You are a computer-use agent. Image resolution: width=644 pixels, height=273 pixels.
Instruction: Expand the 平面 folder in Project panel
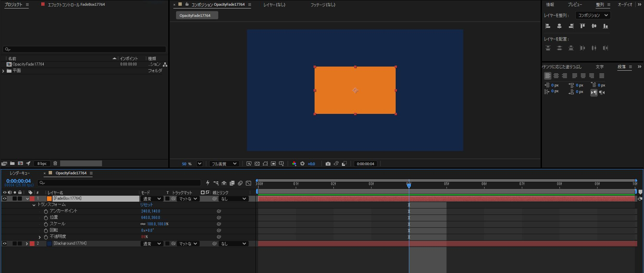click(x=3, y=71)
